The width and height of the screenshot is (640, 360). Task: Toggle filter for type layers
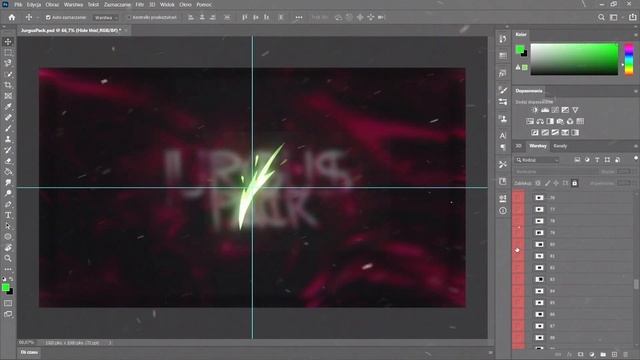click(597, 160)
